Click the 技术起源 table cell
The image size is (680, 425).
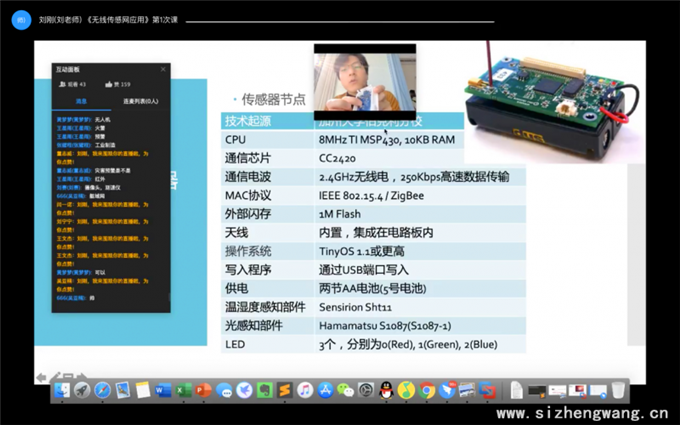tap(268, 121)
